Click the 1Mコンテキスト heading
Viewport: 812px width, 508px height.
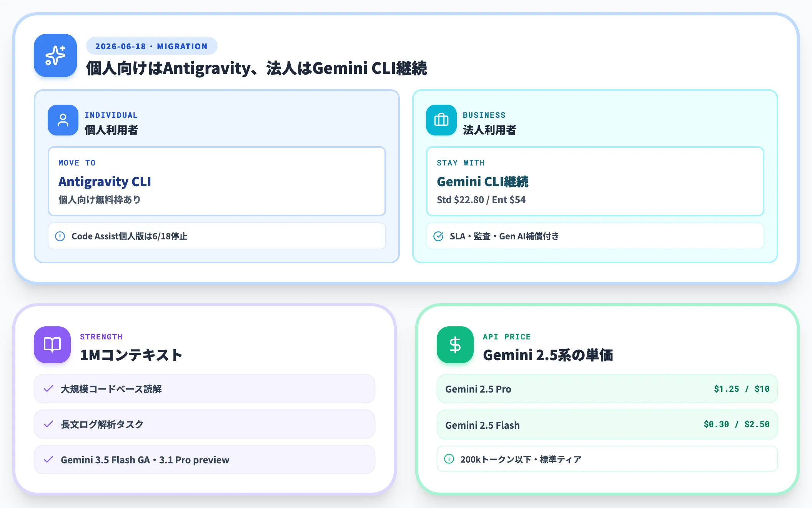pos(131,355)
